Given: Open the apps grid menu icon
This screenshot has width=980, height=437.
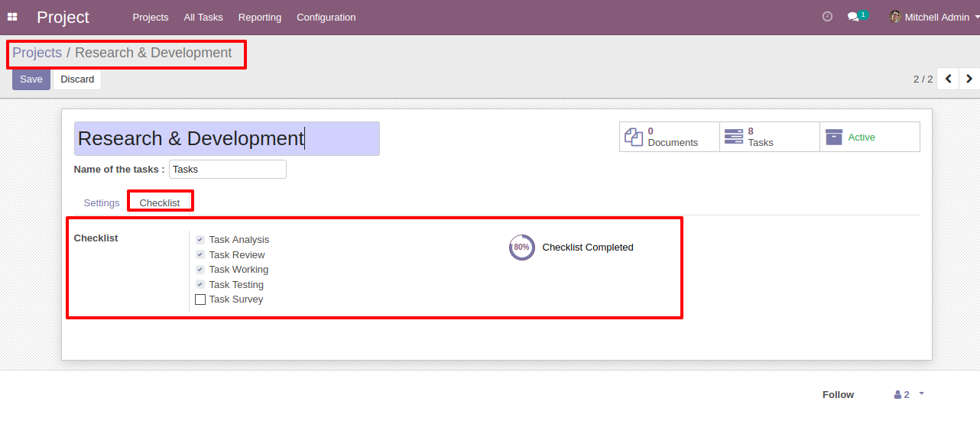Looking at the screenshot, I should [12, 17].
